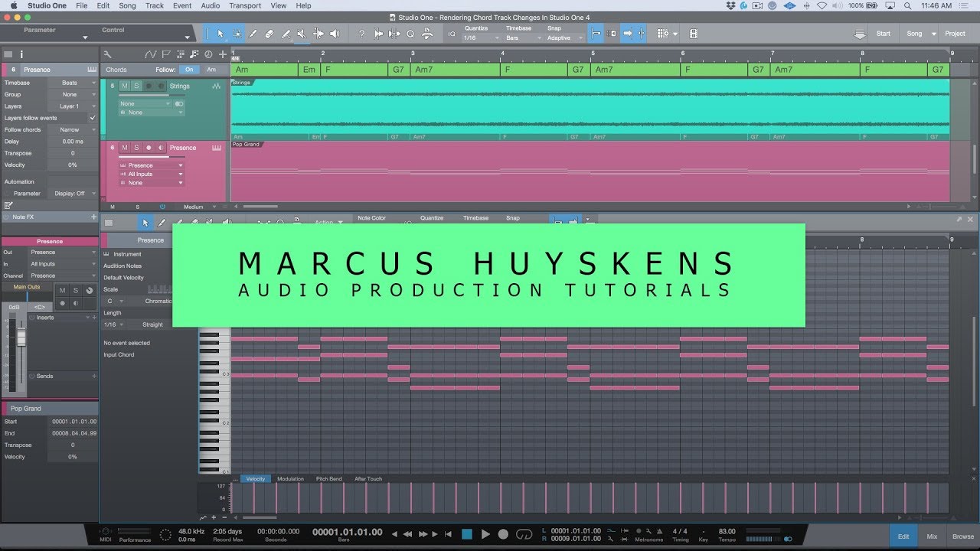Click arrangement horizontal scrollbar
The image size is (980, 551).
[x=260, y=207]
